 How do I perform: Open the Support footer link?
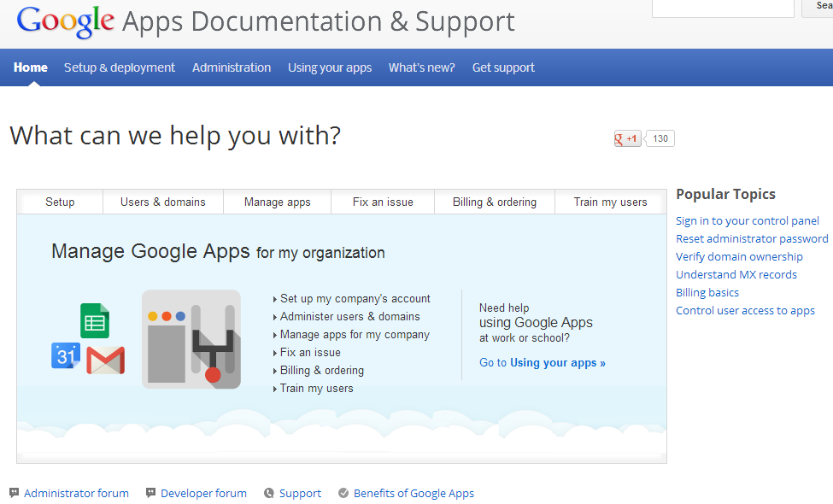coord(300,494)
